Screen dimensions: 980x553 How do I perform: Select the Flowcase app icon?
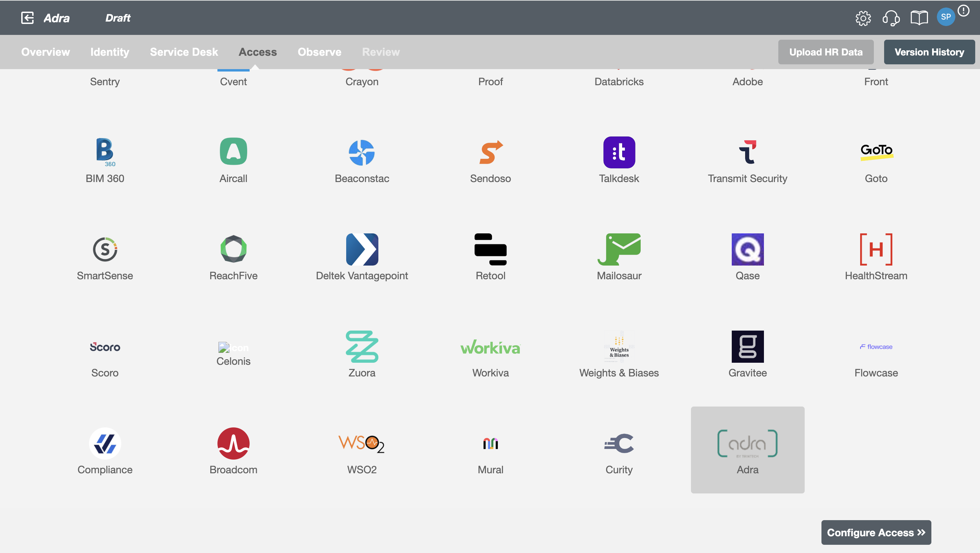coord(876,347)
